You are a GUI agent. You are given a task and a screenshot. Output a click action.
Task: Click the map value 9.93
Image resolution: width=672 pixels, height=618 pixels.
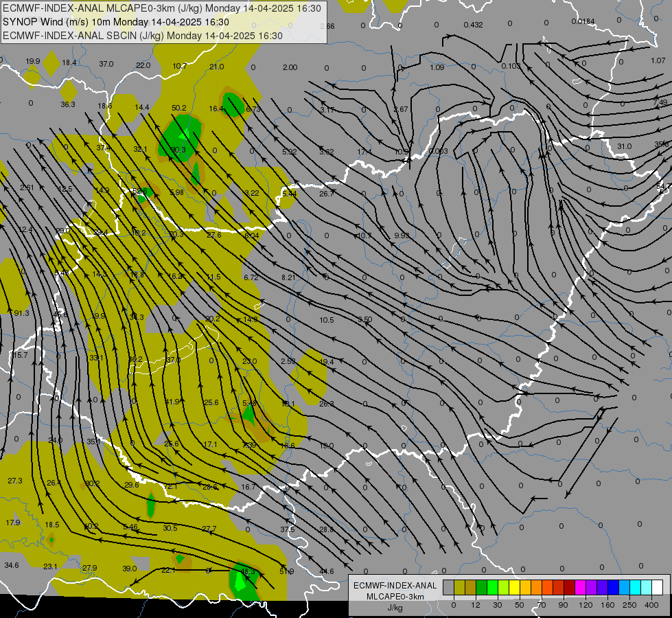(402, 236)
